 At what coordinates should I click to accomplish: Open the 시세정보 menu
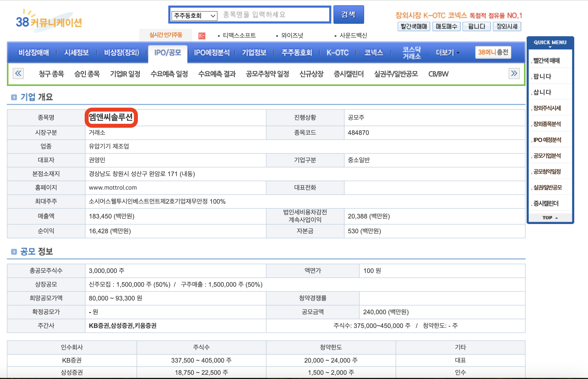coord(76,53)
